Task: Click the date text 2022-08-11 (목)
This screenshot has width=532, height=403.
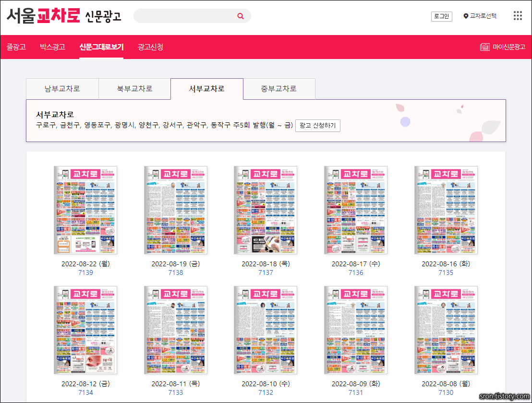Action: 176,384
